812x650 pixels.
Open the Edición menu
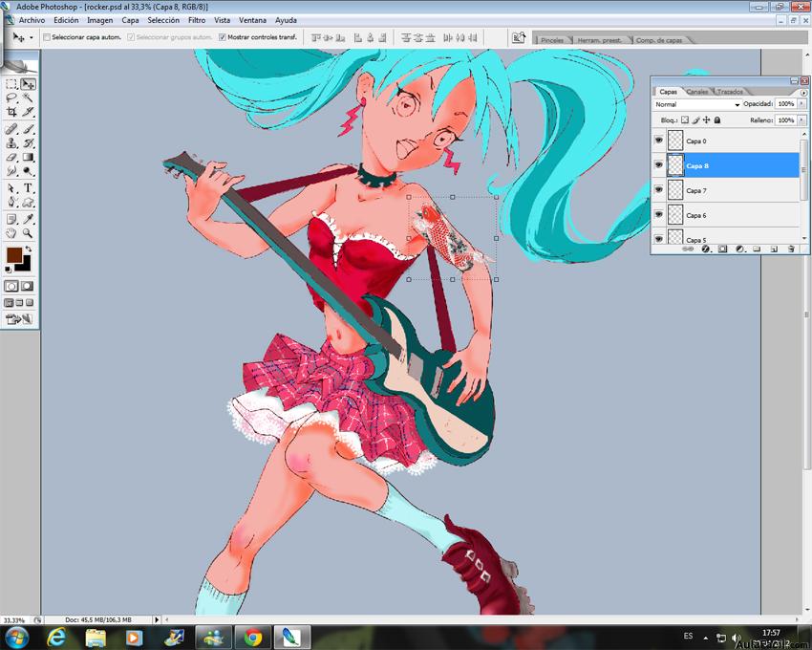(x=66, y=20)
